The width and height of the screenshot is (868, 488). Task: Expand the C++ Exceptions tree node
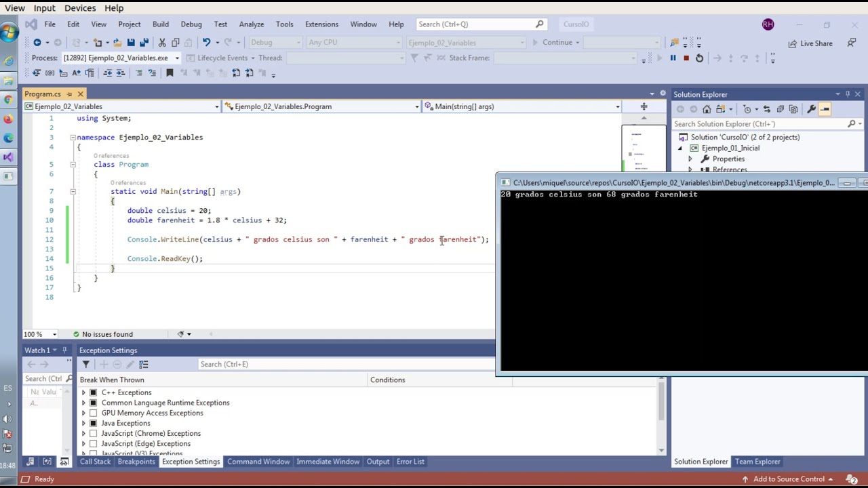tap(83, 393)
